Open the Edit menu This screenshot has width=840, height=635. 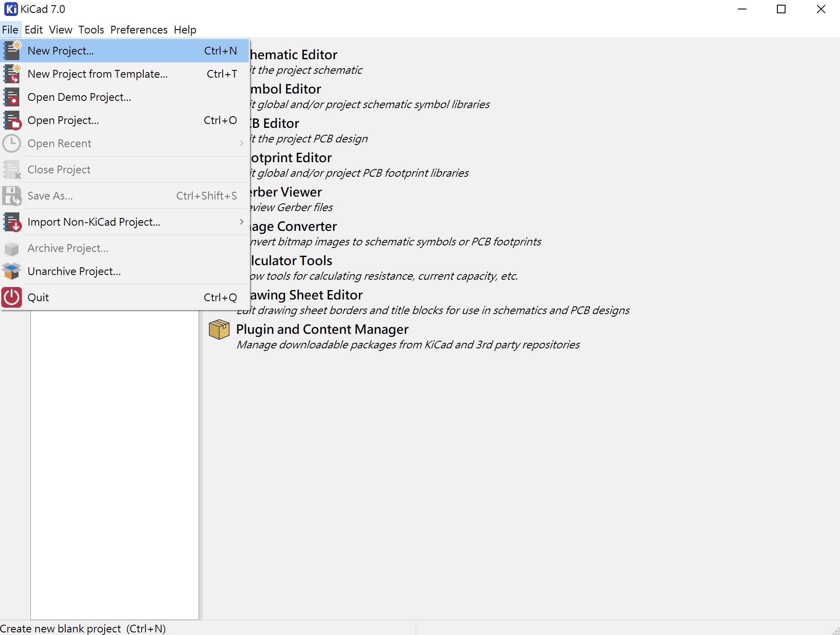tap(33, 30)
